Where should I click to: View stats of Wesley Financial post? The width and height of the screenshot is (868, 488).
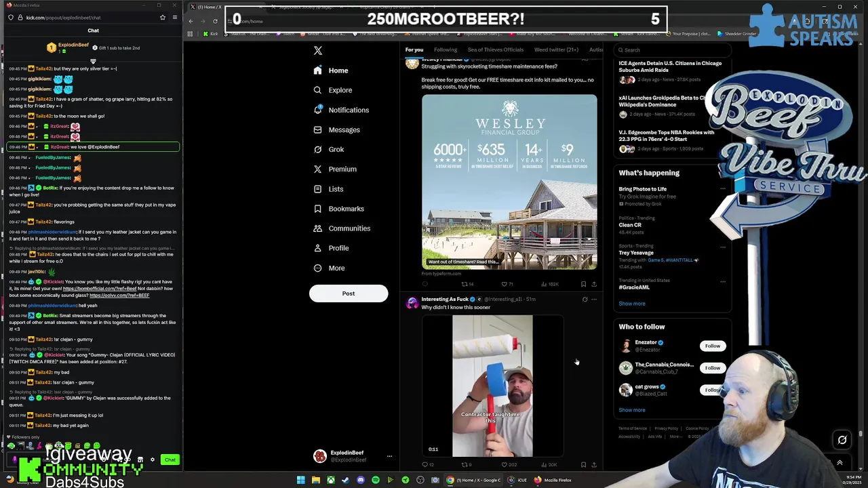550,284
